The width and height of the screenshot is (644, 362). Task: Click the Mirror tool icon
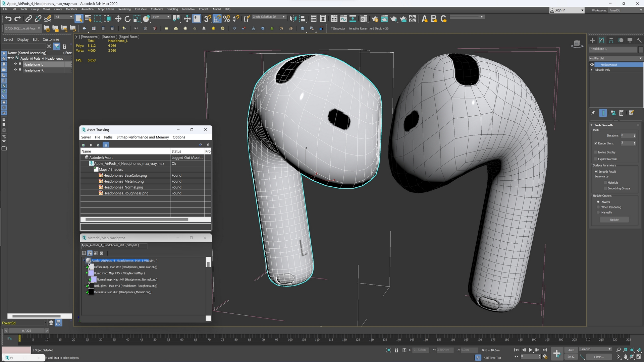tap(293, 19)
